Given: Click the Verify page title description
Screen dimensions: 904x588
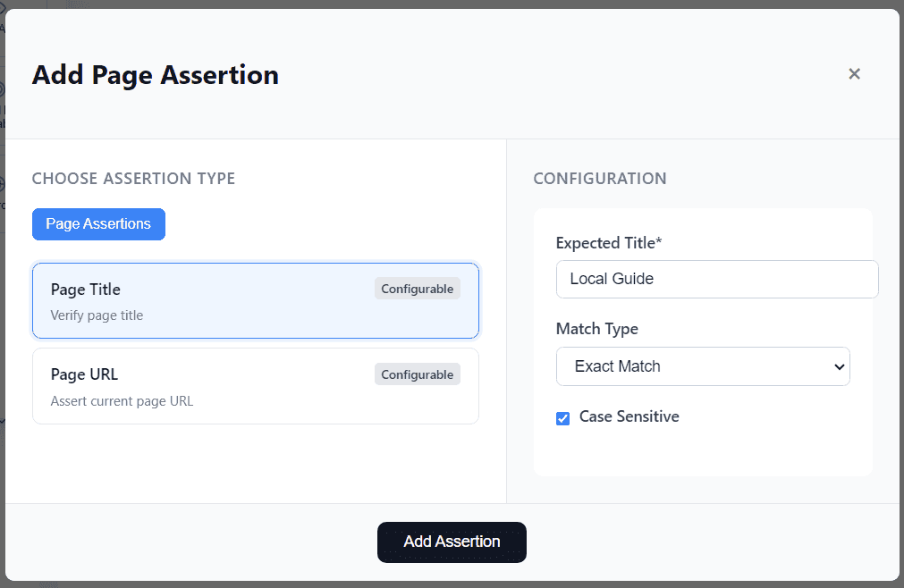Looking at the screenshot, I should pos(96,315).
